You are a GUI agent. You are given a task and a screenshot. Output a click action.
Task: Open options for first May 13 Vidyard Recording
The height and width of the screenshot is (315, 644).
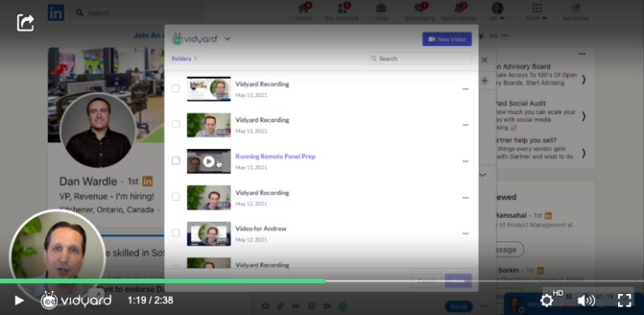pos(465,89)
